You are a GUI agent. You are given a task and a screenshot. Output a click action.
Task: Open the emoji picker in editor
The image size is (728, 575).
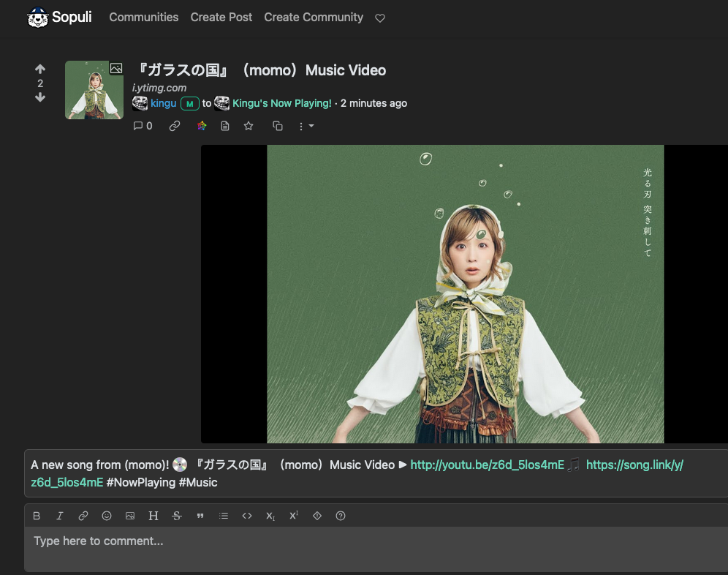(107, 516)
